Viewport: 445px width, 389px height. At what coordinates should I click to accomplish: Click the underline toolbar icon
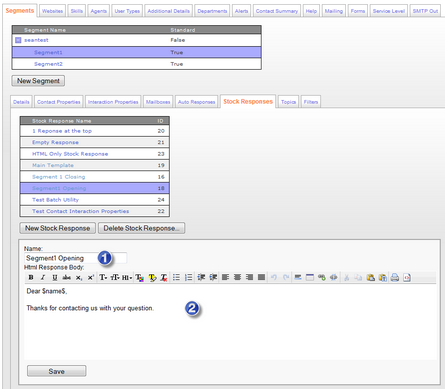pos(55,277)
